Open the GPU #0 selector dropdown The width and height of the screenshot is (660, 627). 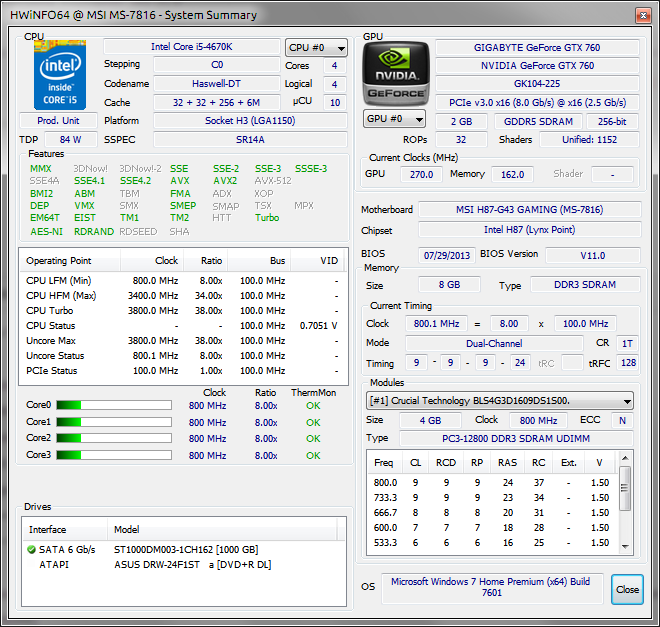tap(393, 119)
